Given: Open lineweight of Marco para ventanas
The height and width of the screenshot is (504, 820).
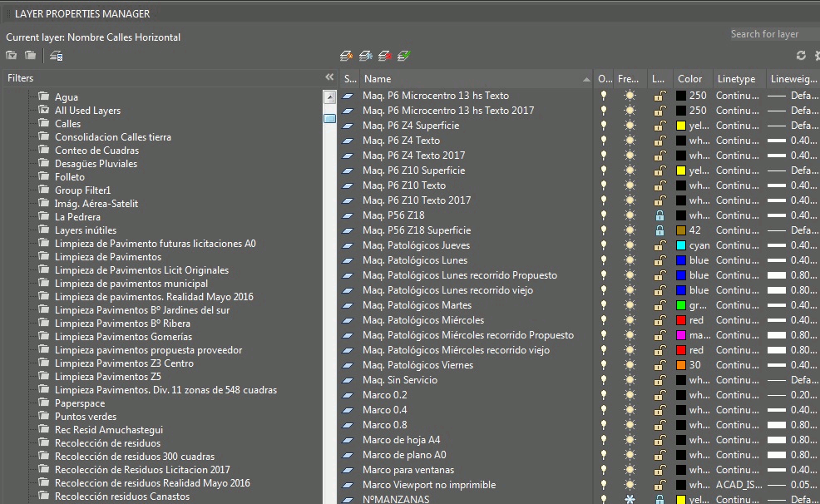Looking at the screenshot, I should (x=793, y=470).
